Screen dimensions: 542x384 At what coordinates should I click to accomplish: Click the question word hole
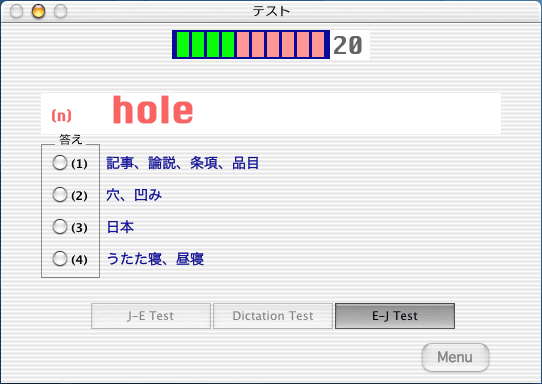pyautogui.click(x=152, y=110)
